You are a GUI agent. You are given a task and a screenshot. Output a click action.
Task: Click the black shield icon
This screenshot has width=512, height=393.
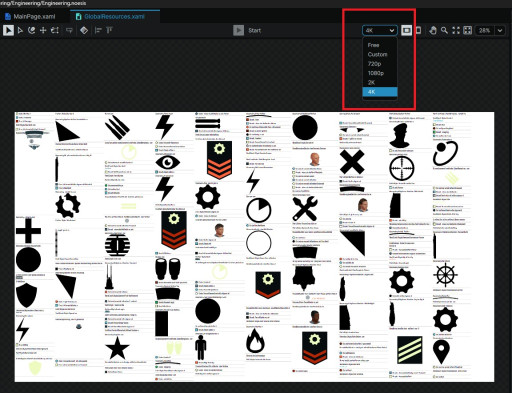(26, 295)
